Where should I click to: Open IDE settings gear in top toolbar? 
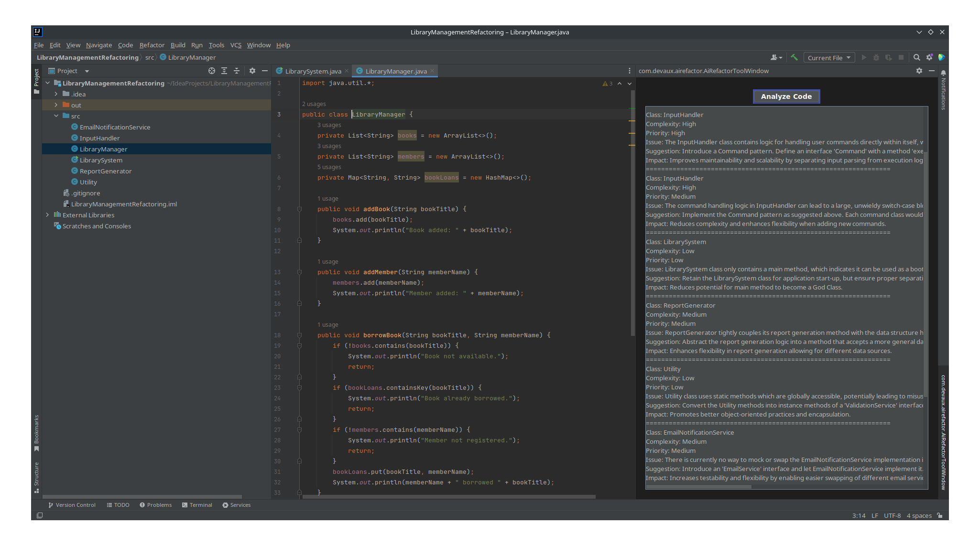tap(929, 57)
